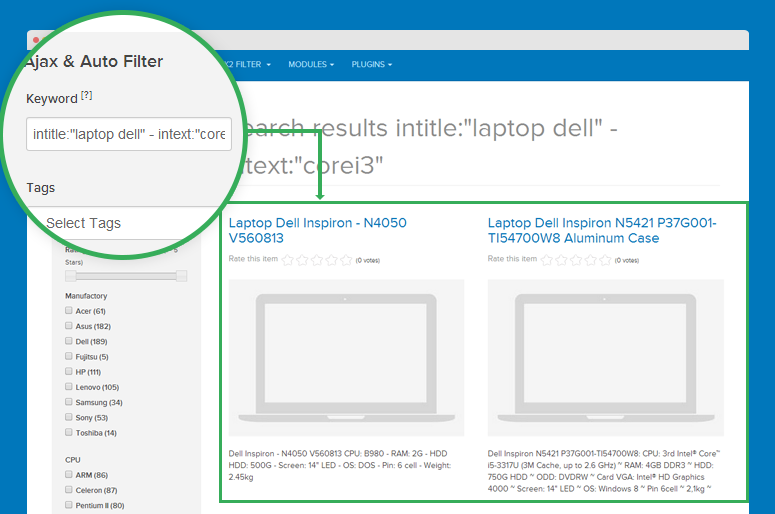The image size is (775, 514).
Task: Click the right handle of the rating slider
Action: click(182, 275)
